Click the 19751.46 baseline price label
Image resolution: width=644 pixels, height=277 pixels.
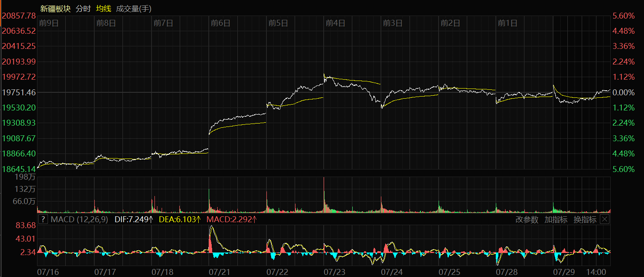(x=19, y=92)
